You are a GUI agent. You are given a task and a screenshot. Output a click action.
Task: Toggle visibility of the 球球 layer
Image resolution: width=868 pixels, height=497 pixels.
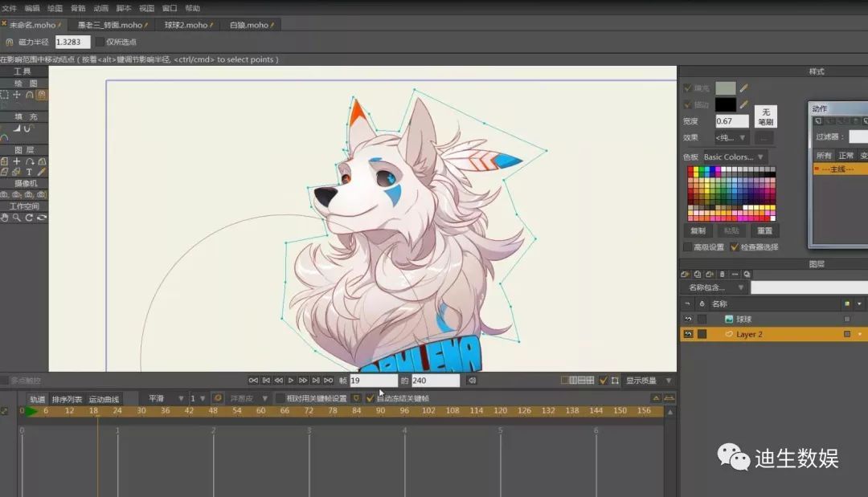(x=688, y=319)
